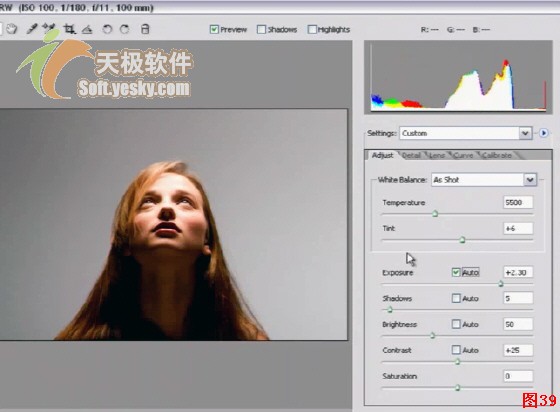This screenshot has width=560, height=412.
Task: Enable the Shadows clipping checkbox
Action: pos(261,29)
